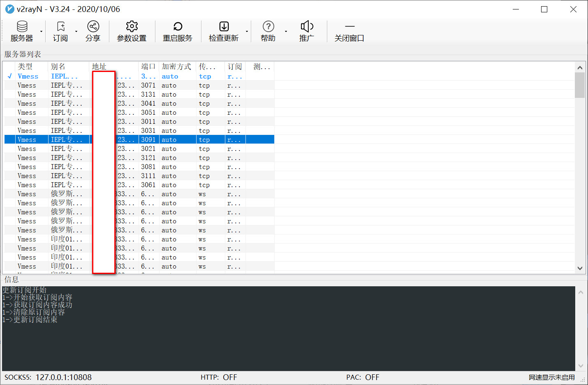
Task: Select server row with port 3031
Action: pyautogui.click(x=139, y=131)
